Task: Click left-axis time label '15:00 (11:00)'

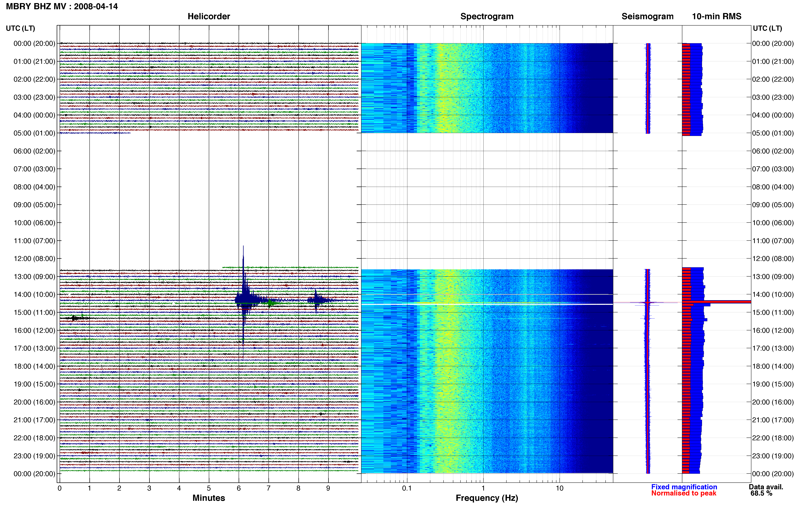Action: (x=34, y=312)
